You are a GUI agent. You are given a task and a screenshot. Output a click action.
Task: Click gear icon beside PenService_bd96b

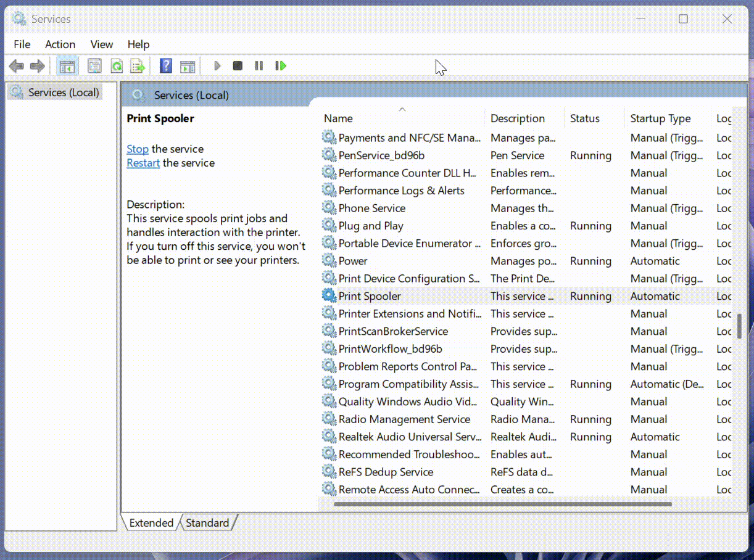click(329, 155)
